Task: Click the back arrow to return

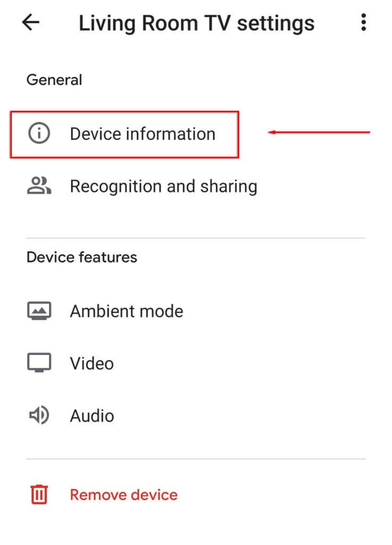Action: pos(31,22)
